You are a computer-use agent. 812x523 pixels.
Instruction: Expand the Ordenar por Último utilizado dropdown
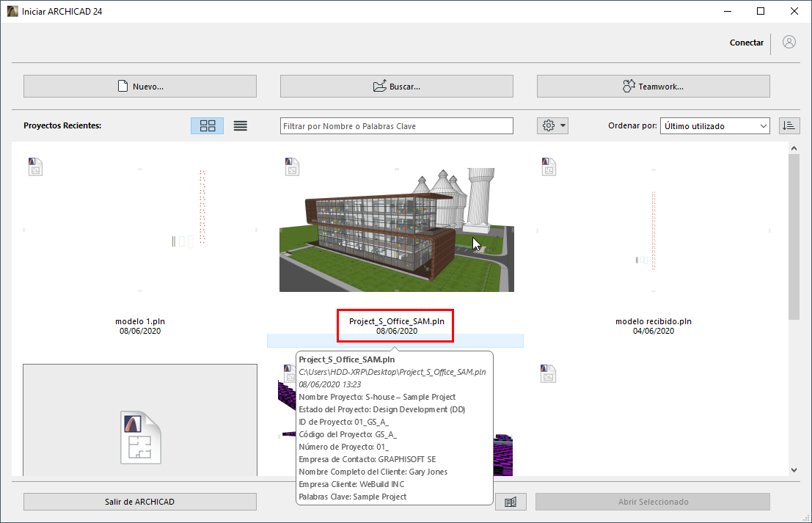click(x=715, y=126)
